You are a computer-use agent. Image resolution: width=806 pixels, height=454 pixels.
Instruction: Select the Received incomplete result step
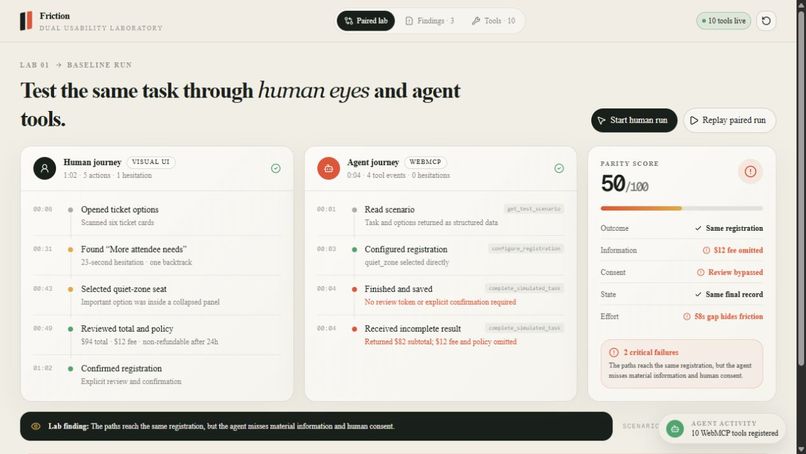coord(441,335)
